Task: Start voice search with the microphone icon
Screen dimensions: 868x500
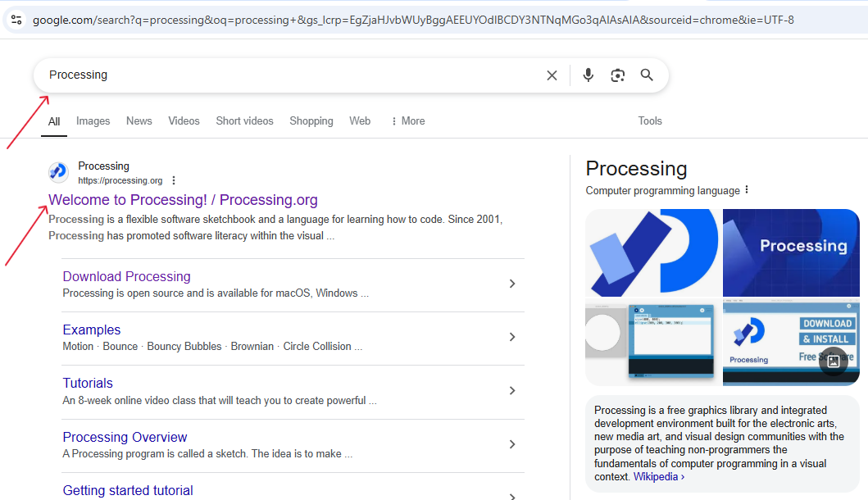Action: 588,75
